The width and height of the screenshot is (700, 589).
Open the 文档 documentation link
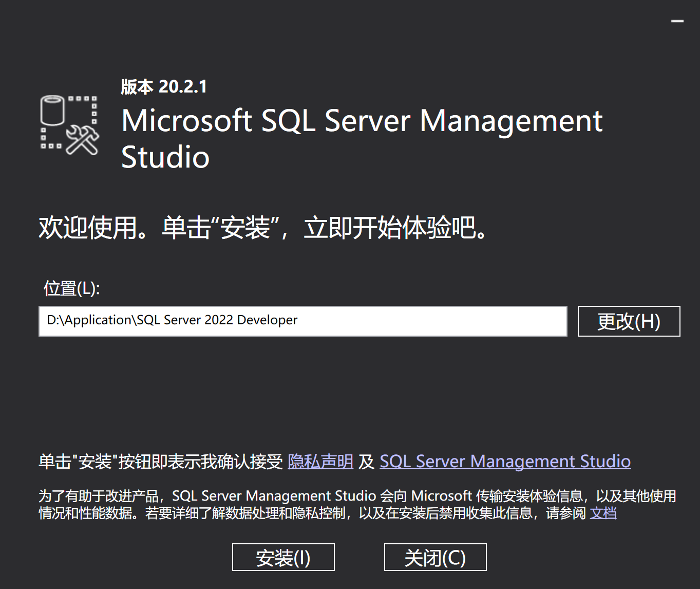[x=604, y=513]
